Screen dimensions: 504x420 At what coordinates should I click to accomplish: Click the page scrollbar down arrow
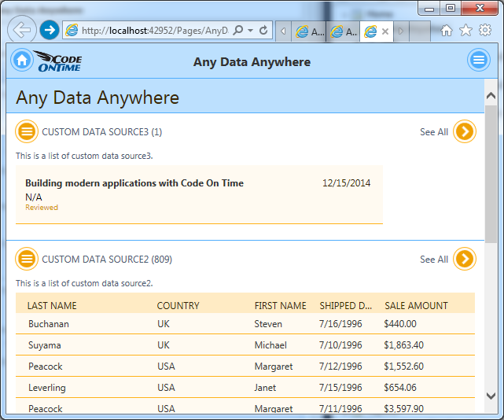(491, 396)
